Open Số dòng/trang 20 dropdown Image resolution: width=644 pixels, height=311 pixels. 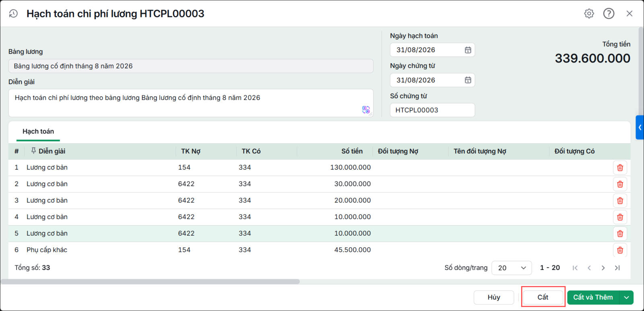click(x=512, y=268)
